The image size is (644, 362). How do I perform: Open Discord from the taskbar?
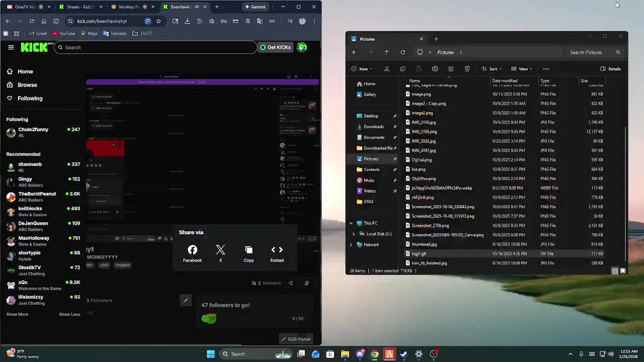click(x=360, y=354)
